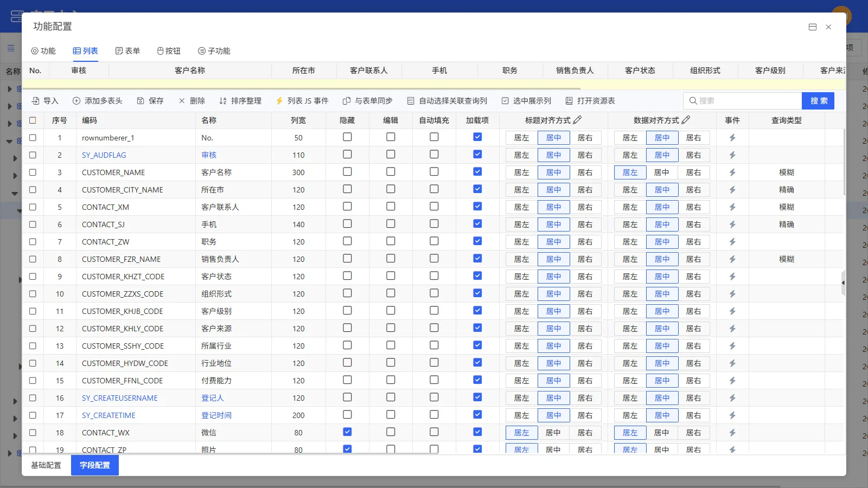Image resolution: width=868 pixels, height=488 pixels.
Task: Click the 导入 import toolbar button
Action: click(x=45, y=101)
